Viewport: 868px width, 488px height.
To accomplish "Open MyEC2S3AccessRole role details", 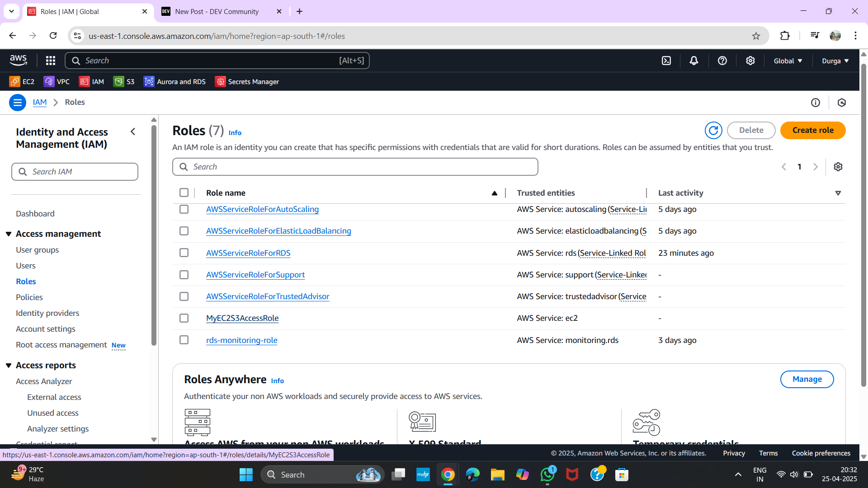I will point(242,318).
